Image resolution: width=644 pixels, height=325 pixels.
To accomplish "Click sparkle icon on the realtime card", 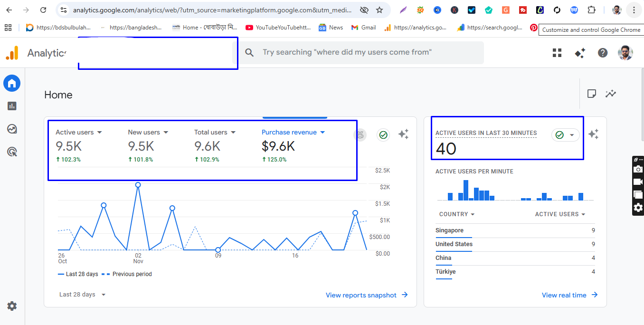I will point(593,134).
